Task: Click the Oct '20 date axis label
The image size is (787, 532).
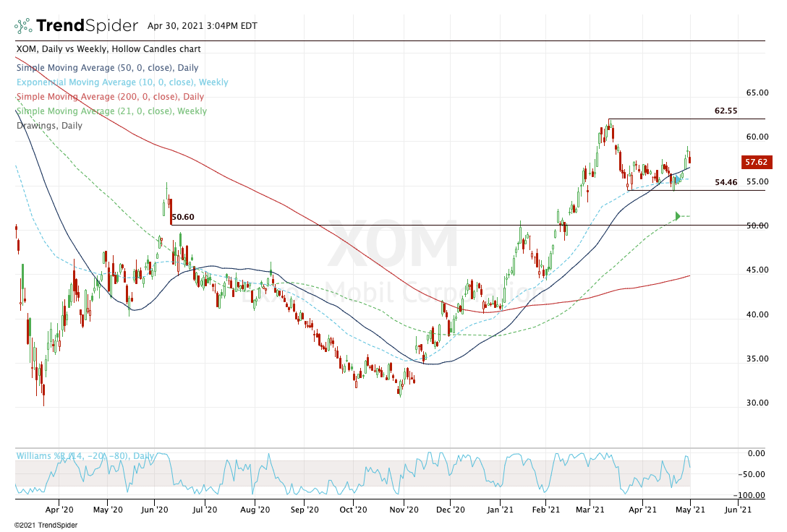Action: click(x=353, y=510)
